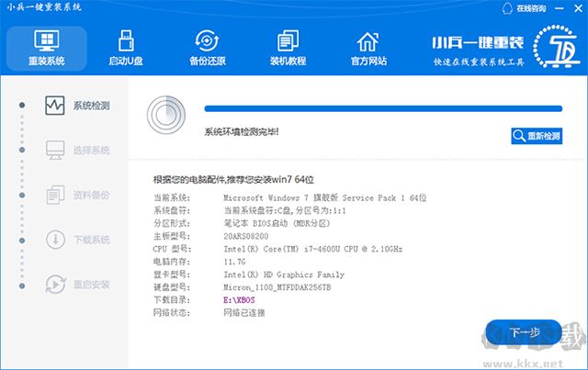The image size is (588, 370).
Task: Open the 备份还原 backup restore tab
Action: (208, 49)
